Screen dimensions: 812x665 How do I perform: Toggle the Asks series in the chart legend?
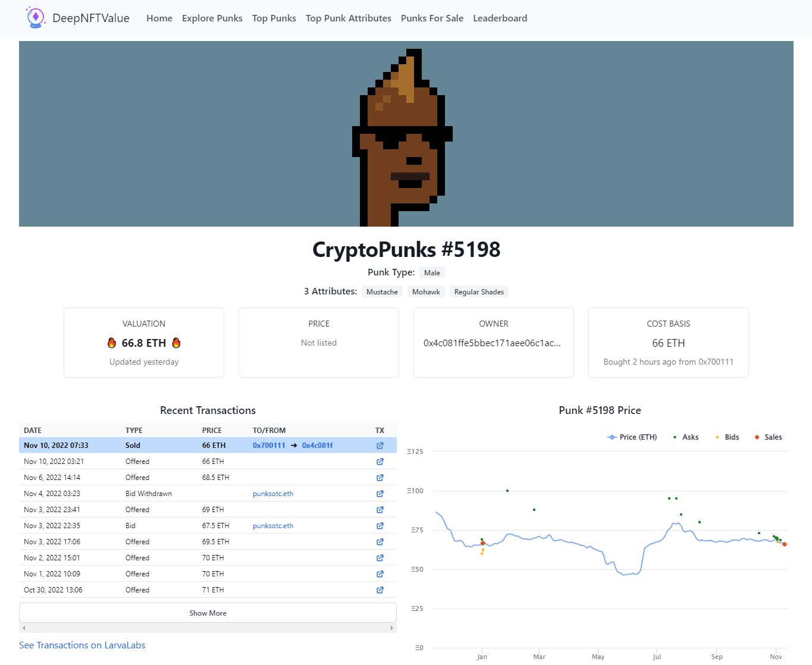click(x=687, y=437)
